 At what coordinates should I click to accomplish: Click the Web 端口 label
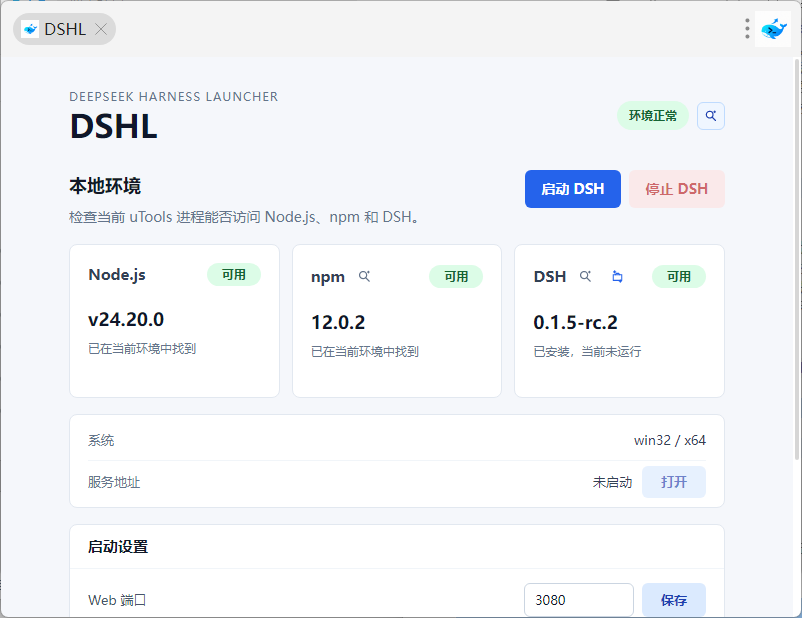coord(117,600)
